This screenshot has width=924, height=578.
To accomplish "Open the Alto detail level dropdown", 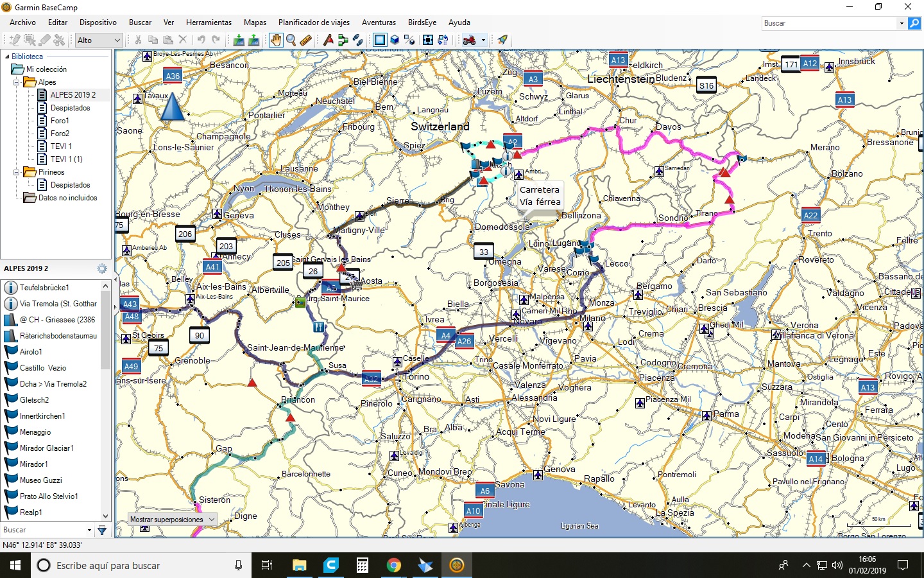I will [x=117, y=40].
